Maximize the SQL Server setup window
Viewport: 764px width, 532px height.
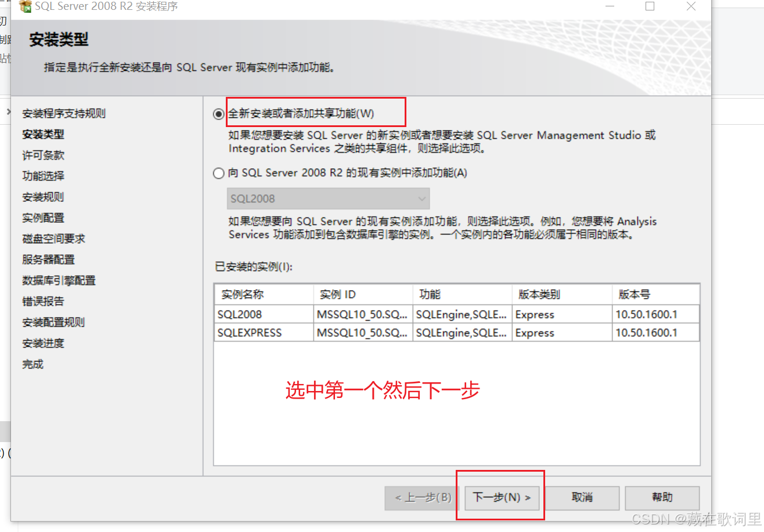650,6
